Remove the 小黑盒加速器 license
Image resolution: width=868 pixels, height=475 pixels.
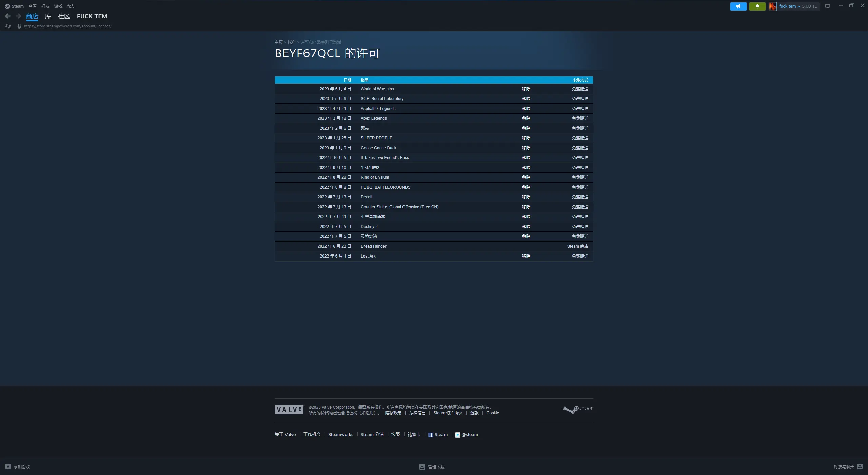coord(526,216)
